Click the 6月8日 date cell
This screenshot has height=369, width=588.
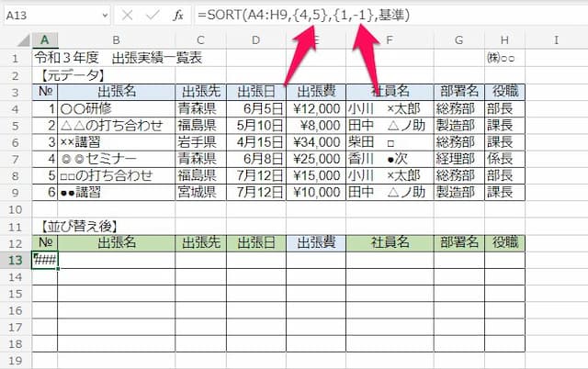point(256,159)
